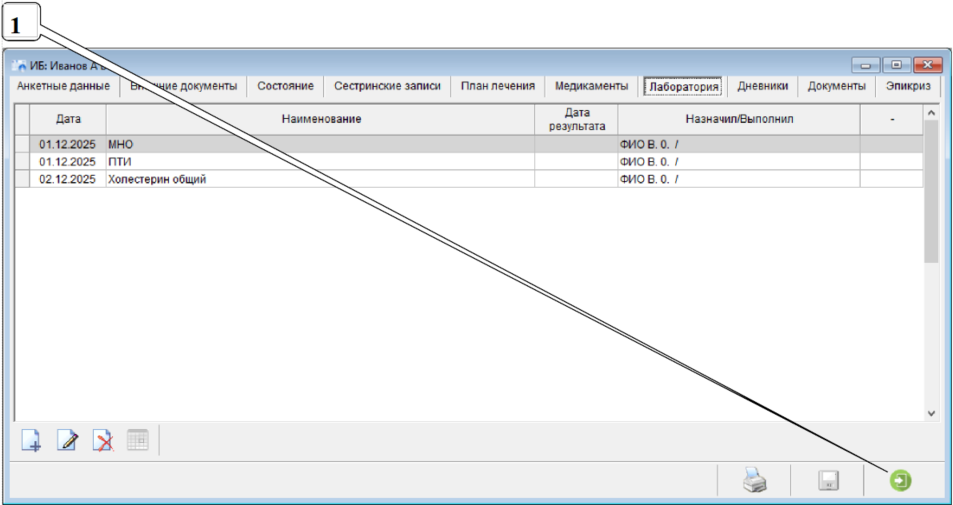The image size is (953, 505).
Task: Click the add new record icon
Action: pyautogui.click(x=32, y=441)
